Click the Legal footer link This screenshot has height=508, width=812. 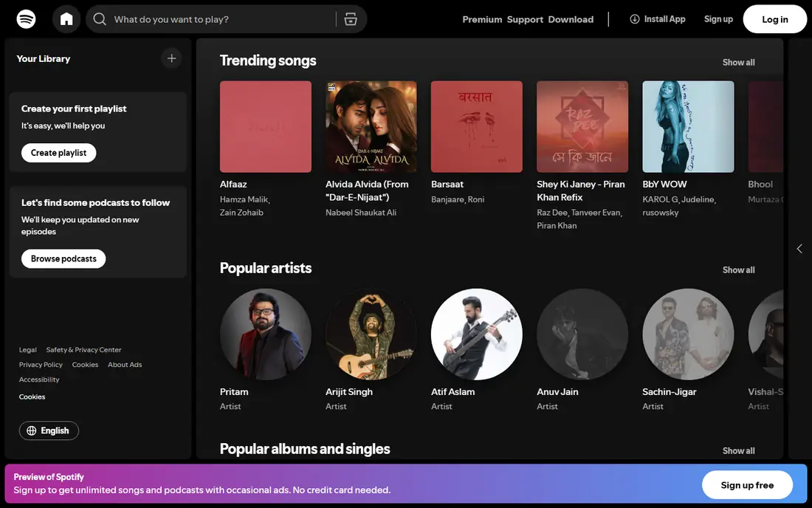coord(28,349)
